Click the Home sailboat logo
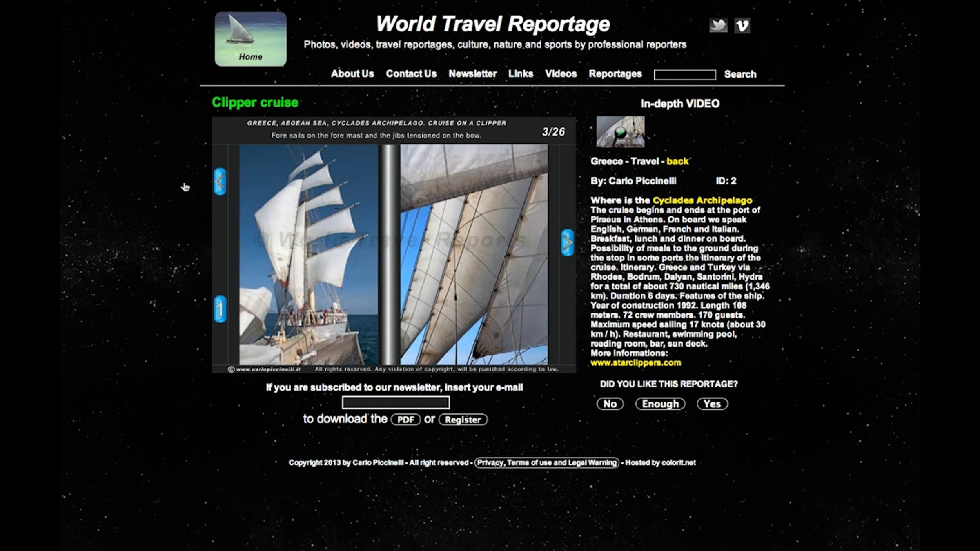Image resolution: width=980 pixels, height=551 pixels. pyautogui.click(x=251, y=39)
